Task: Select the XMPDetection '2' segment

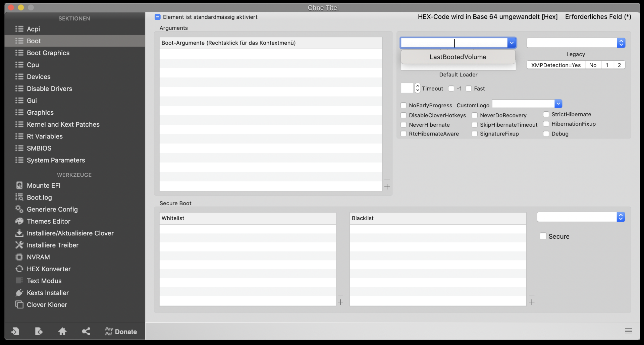Action: coord(620,65)
